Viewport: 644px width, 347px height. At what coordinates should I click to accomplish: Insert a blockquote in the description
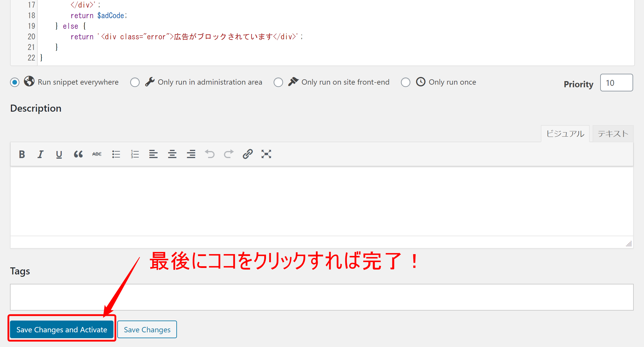coord(78,154)
